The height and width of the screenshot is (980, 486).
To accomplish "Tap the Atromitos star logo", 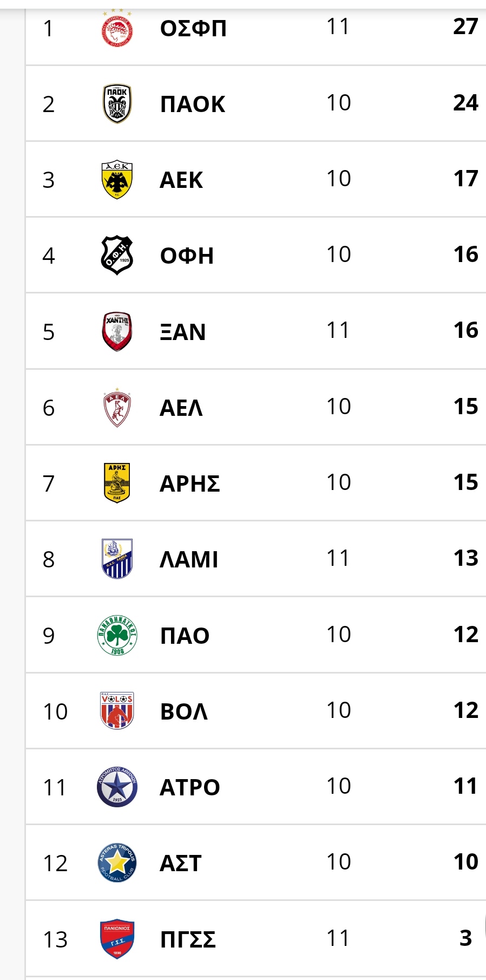I will 117,787.
